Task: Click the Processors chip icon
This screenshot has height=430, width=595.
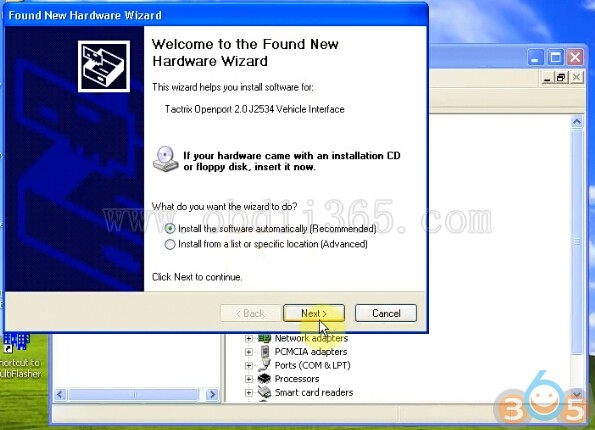Action: pos(264,379)
